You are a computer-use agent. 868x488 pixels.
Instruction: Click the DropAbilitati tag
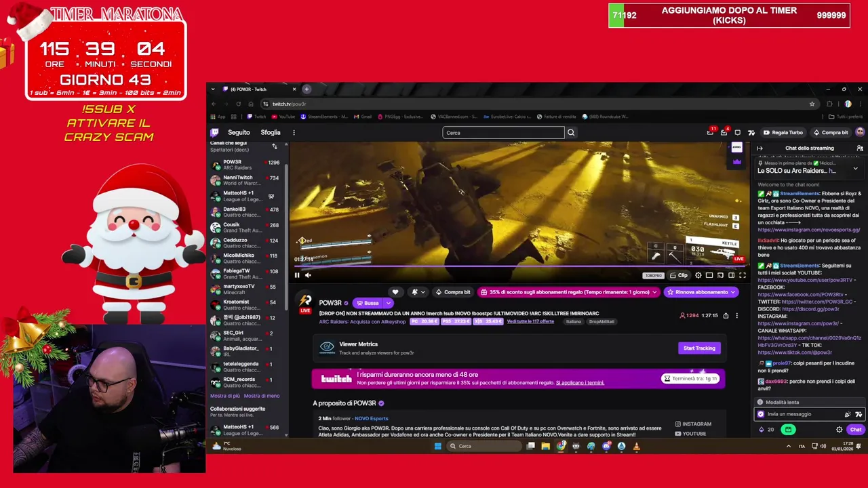point(601,321)
